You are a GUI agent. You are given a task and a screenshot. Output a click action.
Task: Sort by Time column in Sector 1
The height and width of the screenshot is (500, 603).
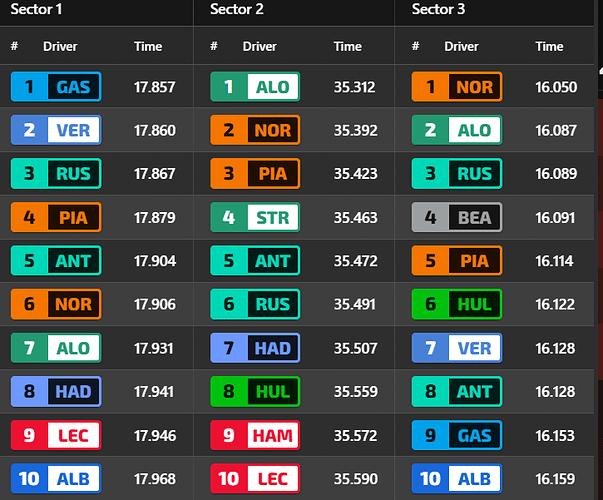148,47
